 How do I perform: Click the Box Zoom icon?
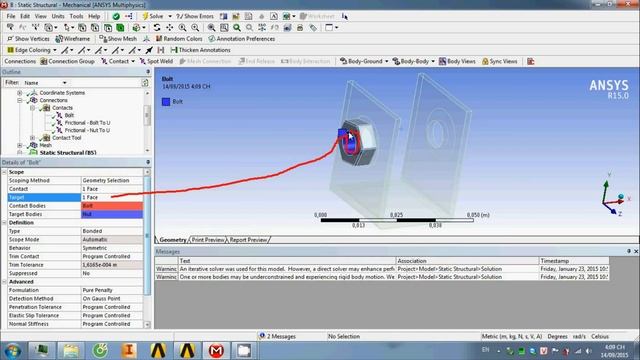(224, 28)
